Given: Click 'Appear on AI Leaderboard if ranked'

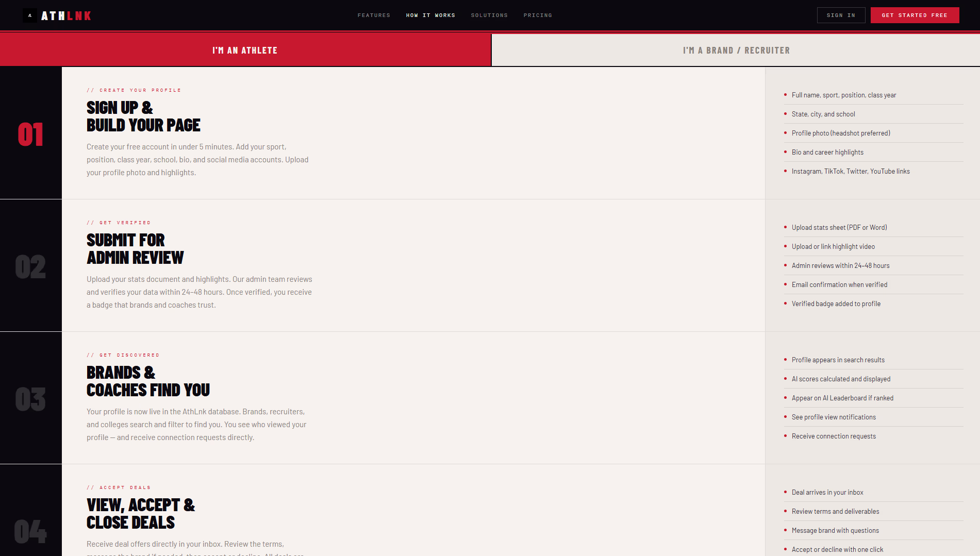Looking at the screenshot, I should coord(842,398).
